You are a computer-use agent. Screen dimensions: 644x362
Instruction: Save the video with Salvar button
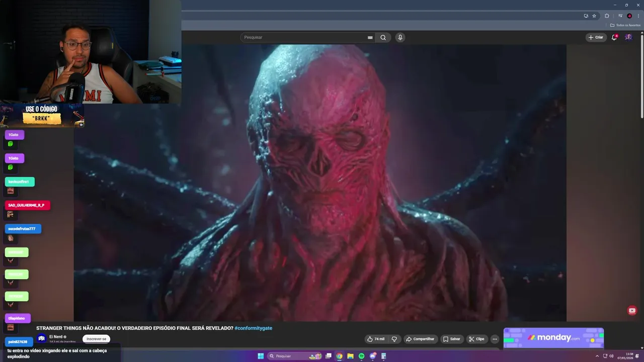point(452,339)
